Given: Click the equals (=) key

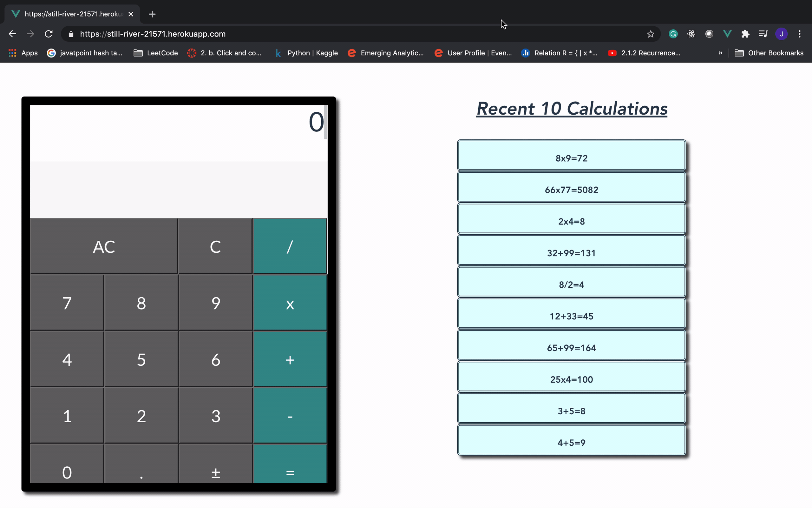Looking at the screenshot, I should (290, 464).
